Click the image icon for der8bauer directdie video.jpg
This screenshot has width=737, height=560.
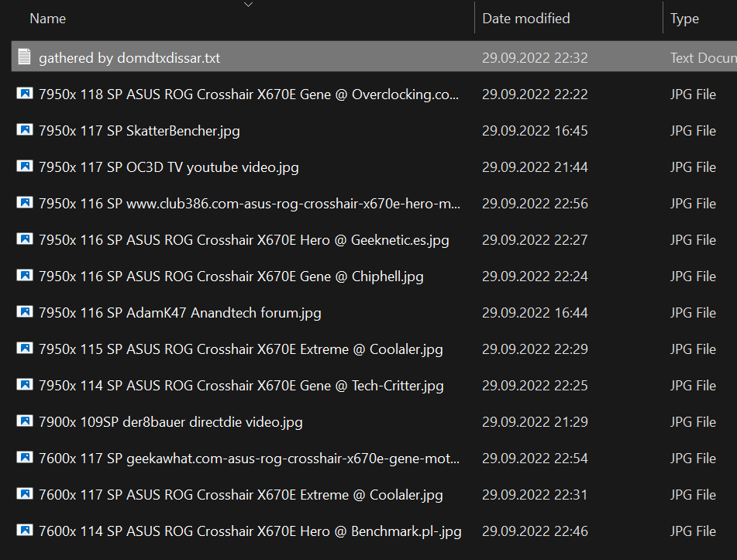25,421
